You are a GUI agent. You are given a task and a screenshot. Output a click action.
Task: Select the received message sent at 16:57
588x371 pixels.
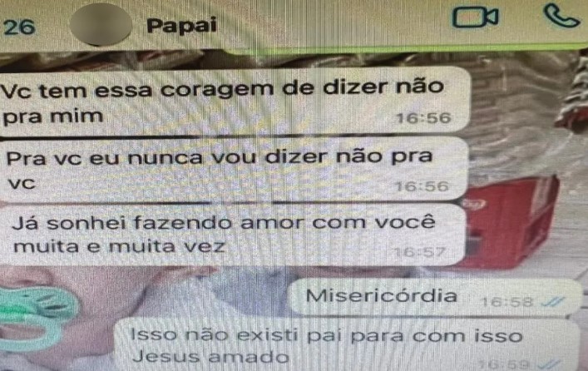click(233, 235)
